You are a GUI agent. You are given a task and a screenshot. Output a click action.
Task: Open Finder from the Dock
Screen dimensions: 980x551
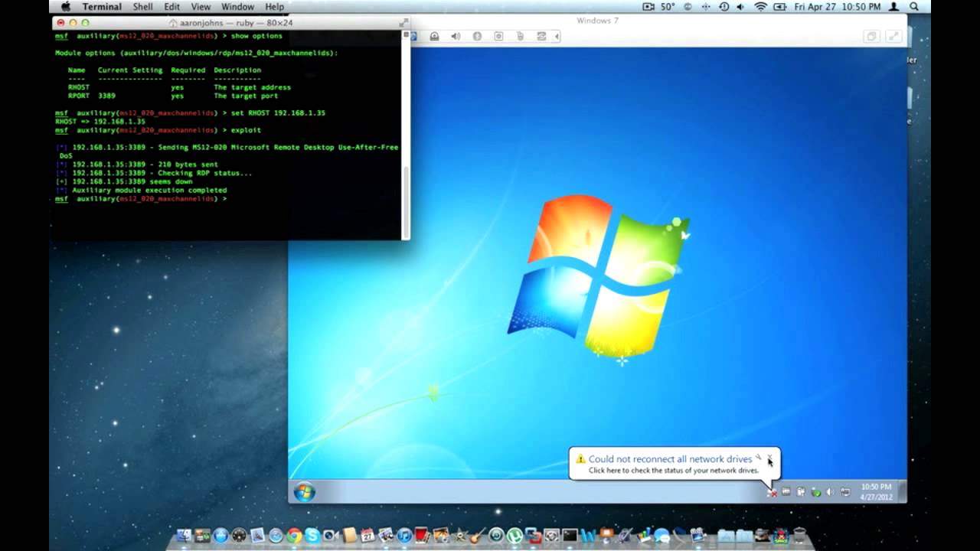coord(184,536)
